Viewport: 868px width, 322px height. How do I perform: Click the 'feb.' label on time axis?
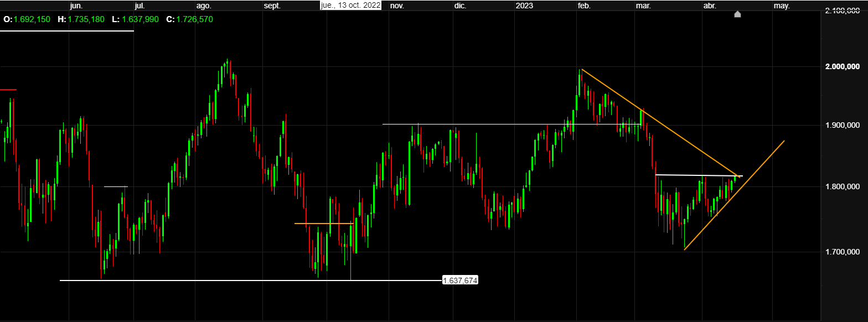point(584,6)
